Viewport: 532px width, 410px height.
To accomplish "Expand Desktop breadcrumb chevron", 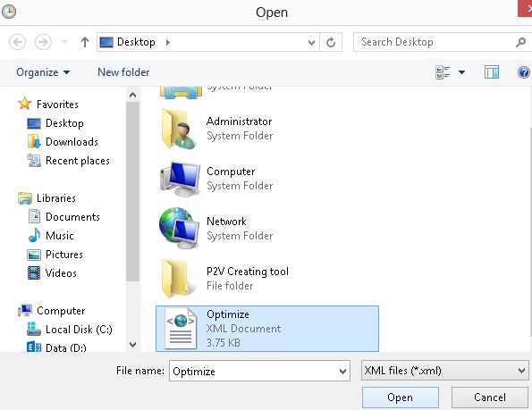I will 167,42.
